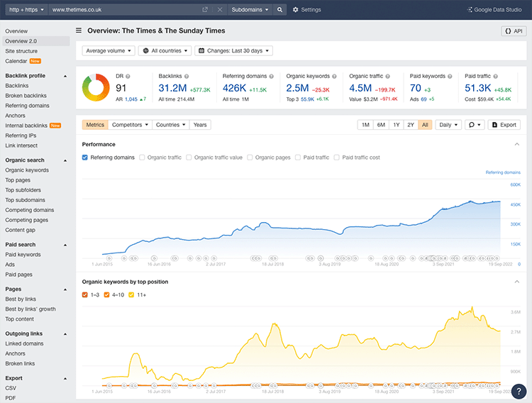
Task: Enable Organic traffic checkbox
Action: [142, 158]
